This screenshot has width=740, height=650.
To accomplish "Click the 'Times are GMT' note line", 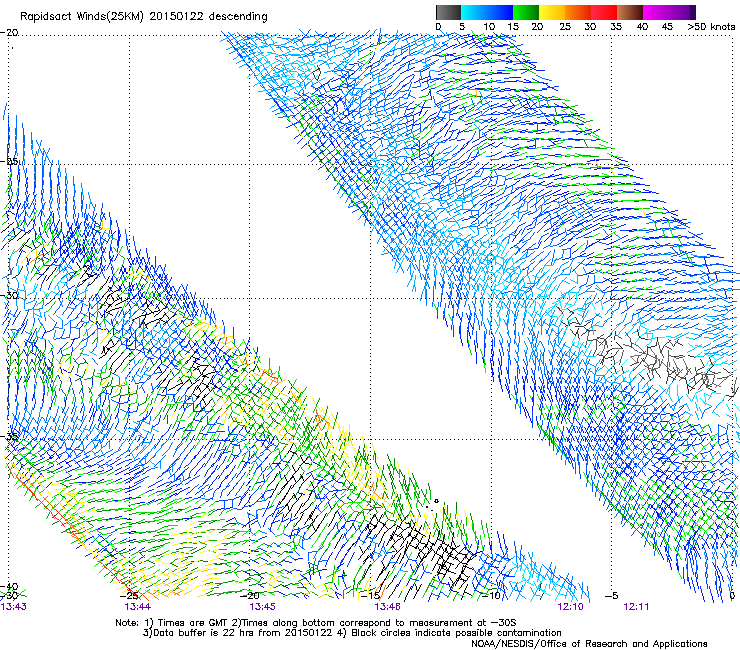I will tap(316, 623).
